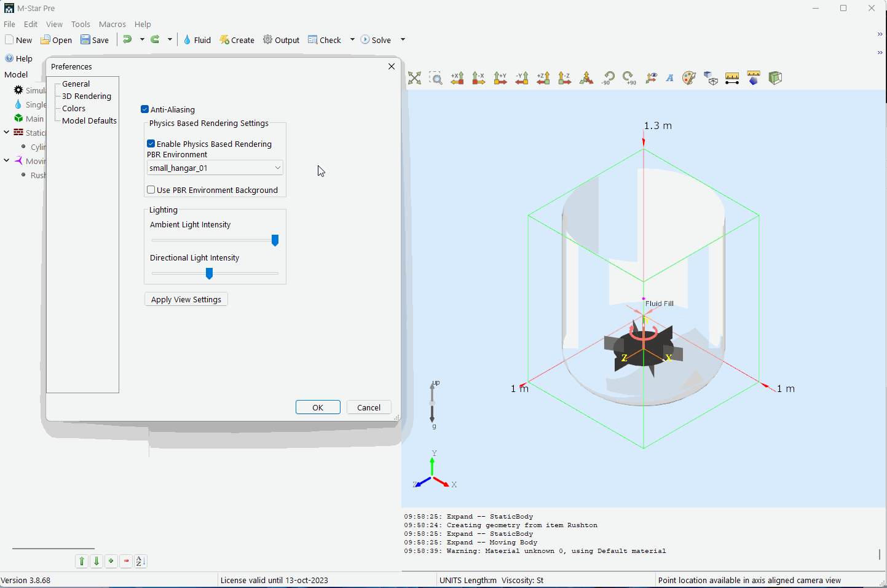Click the Undo arrow icon
887x588 pixels.
click(x=127, y=39)
